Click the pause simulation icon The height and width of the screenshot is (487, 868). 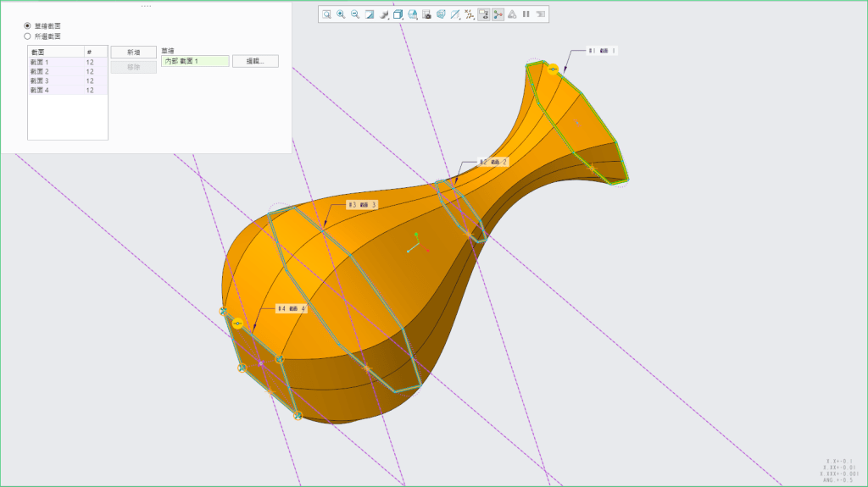pyautogui.click(x=526, y=14)
